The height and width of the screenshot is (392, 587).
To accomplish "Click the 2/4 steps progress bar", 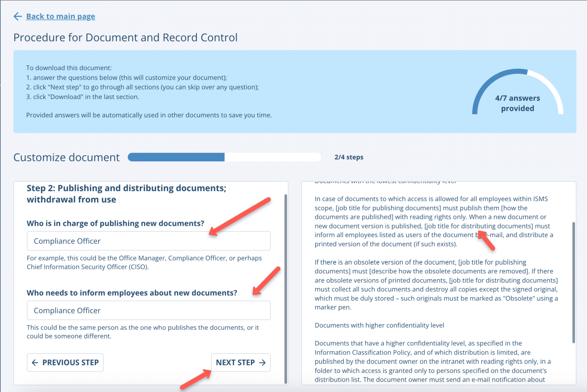I will 224,157.
